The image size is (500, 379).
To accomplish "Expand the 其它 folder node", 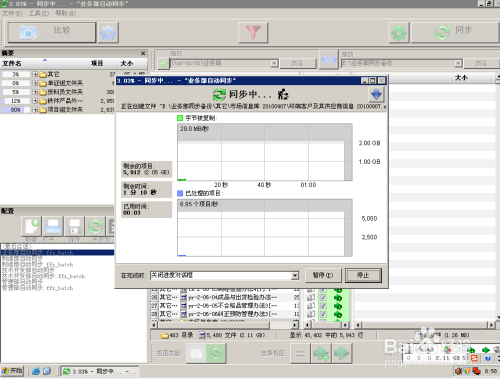I will click(x=35, y=74).
